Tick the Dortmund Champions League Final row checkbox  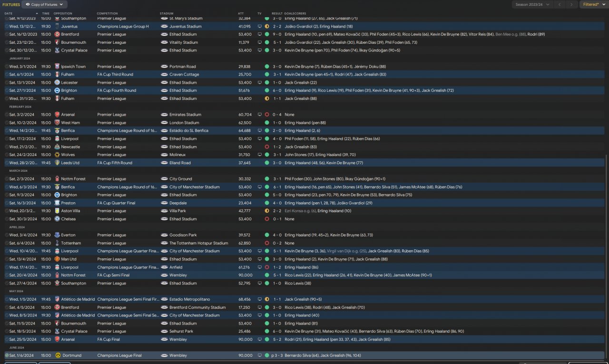pos(7,355)
